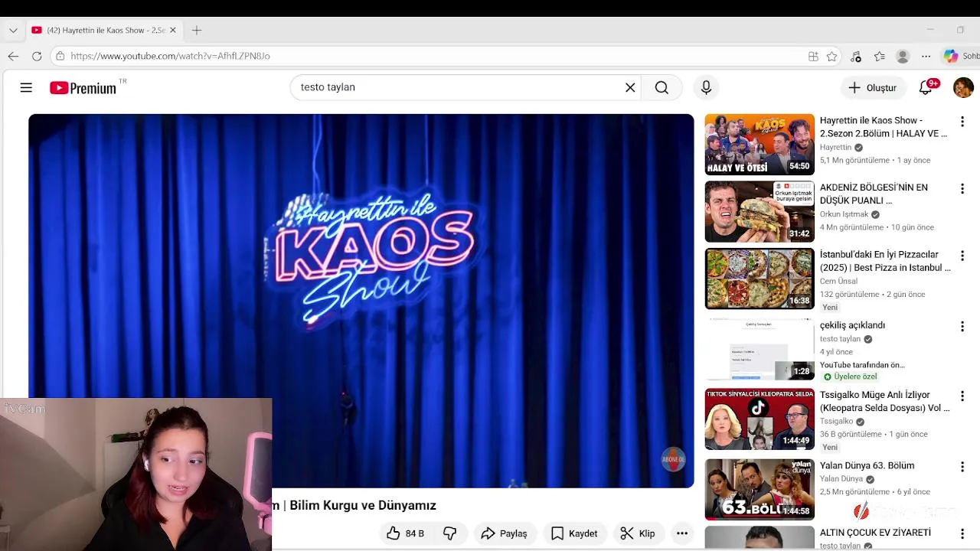Open the notifications bell

[x=926, y=87]
